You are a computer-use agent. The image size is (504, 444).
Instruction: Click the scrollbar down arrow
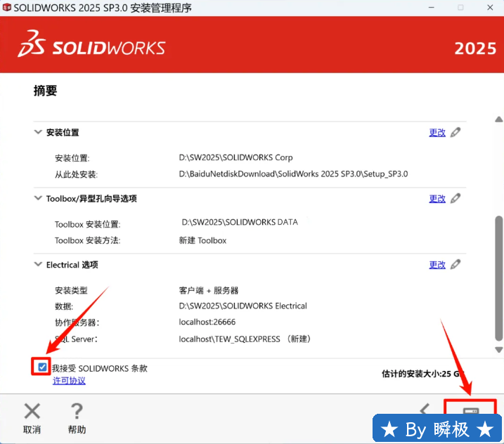[x=498, y=349]
